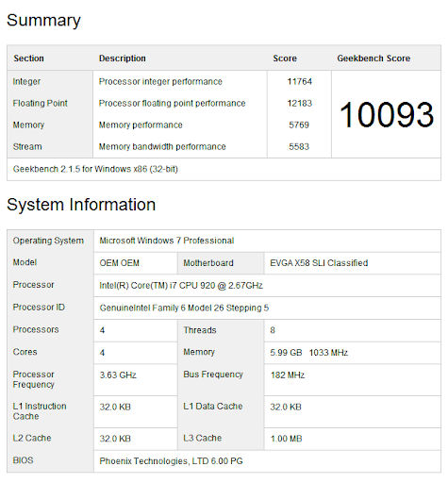
Task: Select 'Microsoft Windows 7 Professional' value
Action: [x=167, y=241]
